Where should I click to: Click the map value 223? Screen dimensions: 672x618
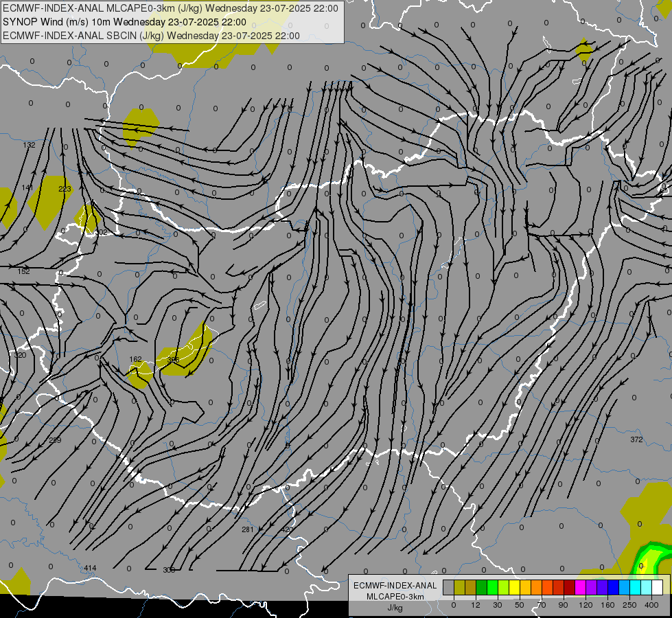(x=65, y=189)
